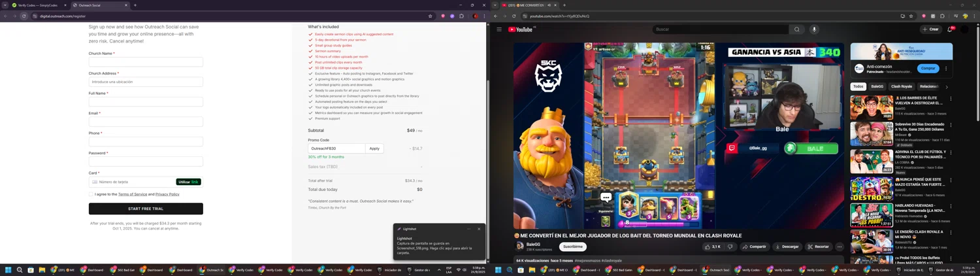
Task: Go to YouTube home via logo
Action: pos(521,29)
